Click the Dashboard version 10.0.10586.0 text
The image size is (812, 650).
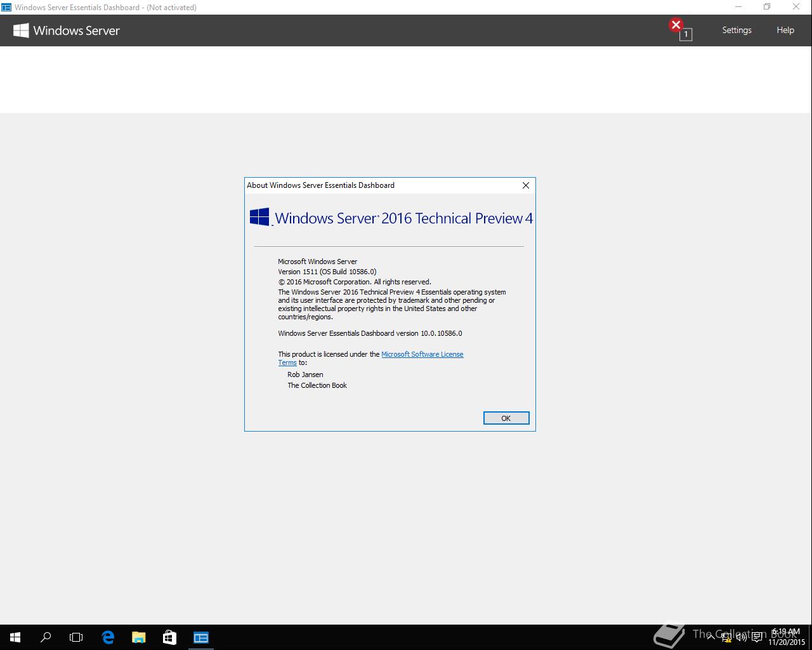click(x=370, y=333)
